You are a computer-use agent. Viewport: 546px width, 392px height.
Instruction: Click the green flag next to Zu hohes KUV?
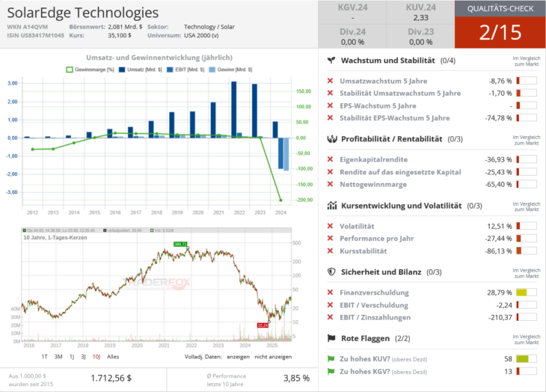(x=331, y=359)
